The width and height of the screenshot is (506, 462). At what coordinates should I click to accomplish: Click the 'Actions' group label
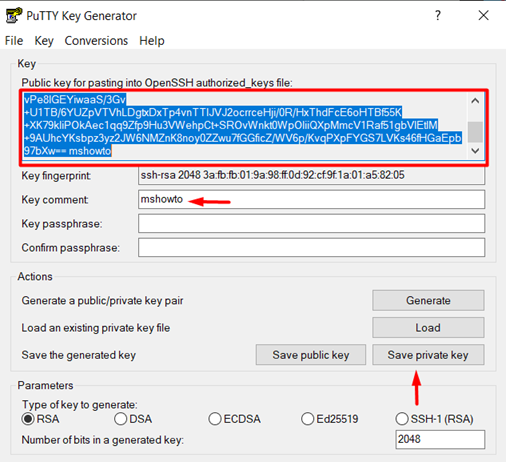pyautogui.click(x=35, y=276)
